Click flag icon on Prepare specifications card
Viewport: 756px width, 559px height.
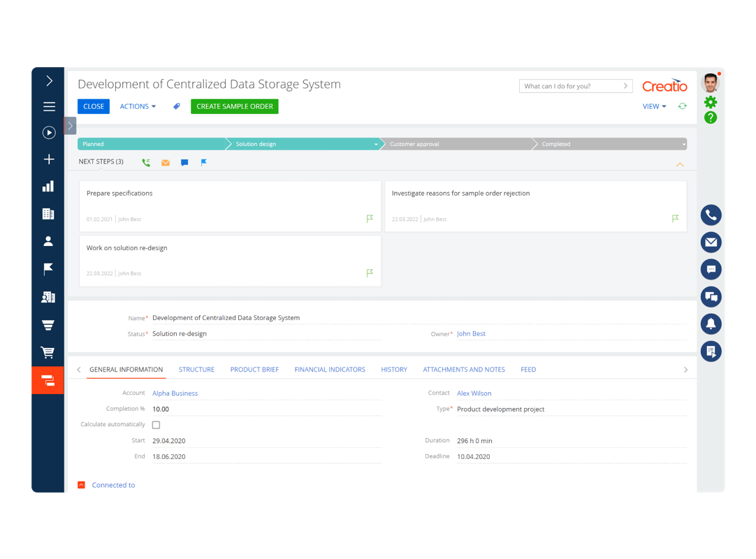pos(370,219)
